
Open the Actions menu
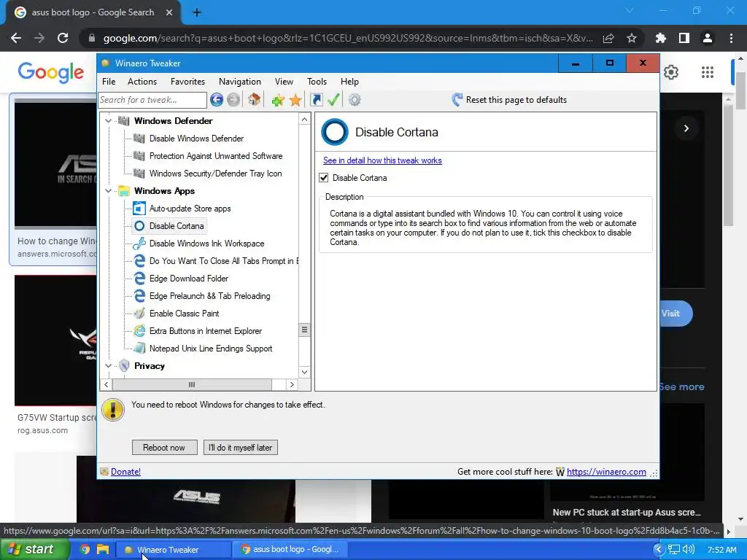(x=142, y=82)
